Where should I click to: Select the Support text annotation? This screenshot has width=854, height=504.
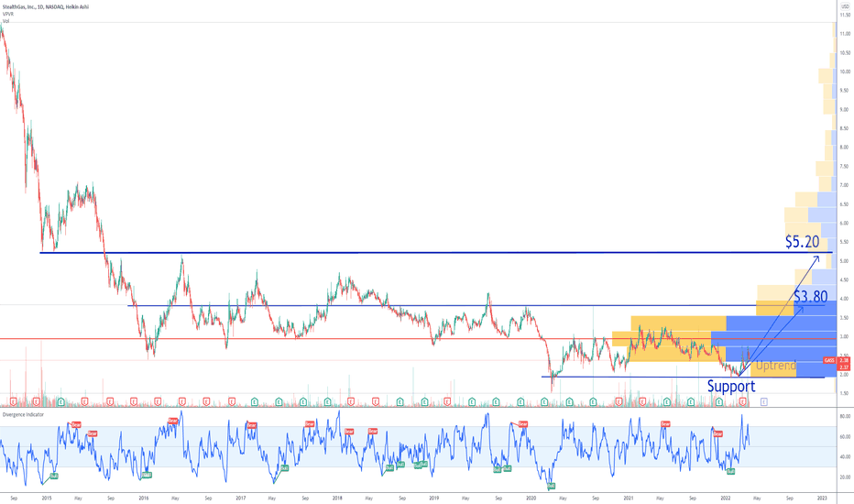(731, 387)
